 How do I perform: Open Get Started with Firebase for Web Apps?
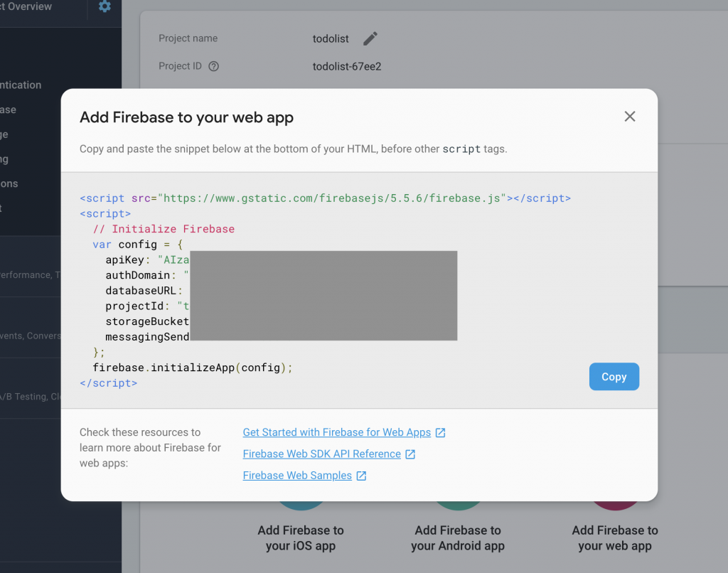coord(336,432)
